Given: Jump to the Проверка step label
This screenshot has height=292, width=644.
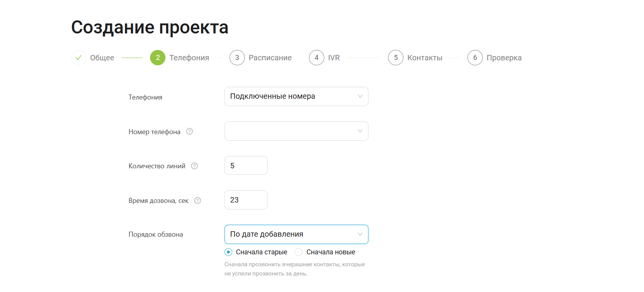Looking at the screenshot, I should point(504,58).
